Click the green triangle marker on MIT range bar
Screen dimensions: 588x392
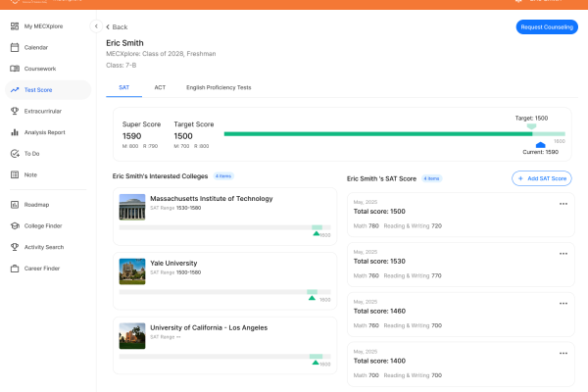click(317, 233)
